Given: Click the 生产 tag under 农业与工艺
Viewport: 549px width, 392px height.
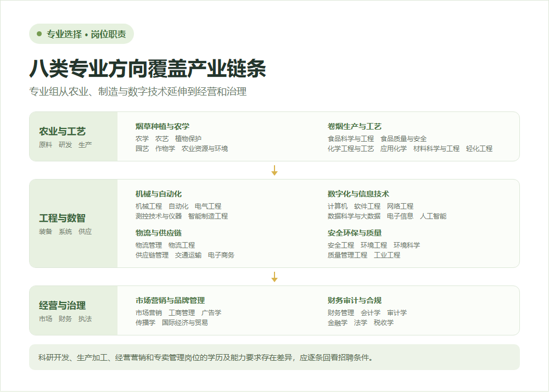Looking at the screenshot, I should tap(85, 145).
